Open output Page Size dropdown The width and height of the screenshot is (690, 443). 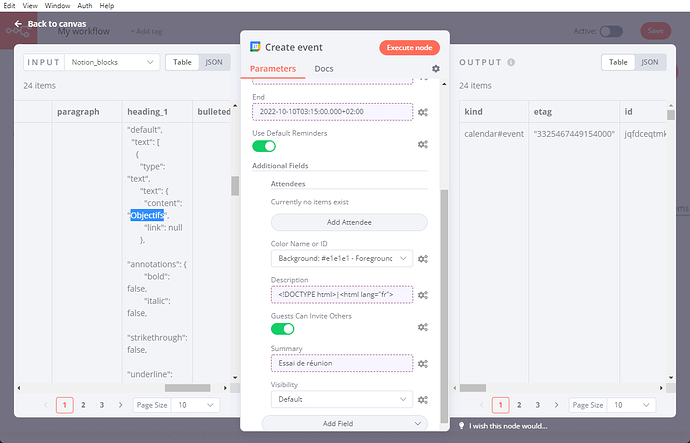point(631,405)
